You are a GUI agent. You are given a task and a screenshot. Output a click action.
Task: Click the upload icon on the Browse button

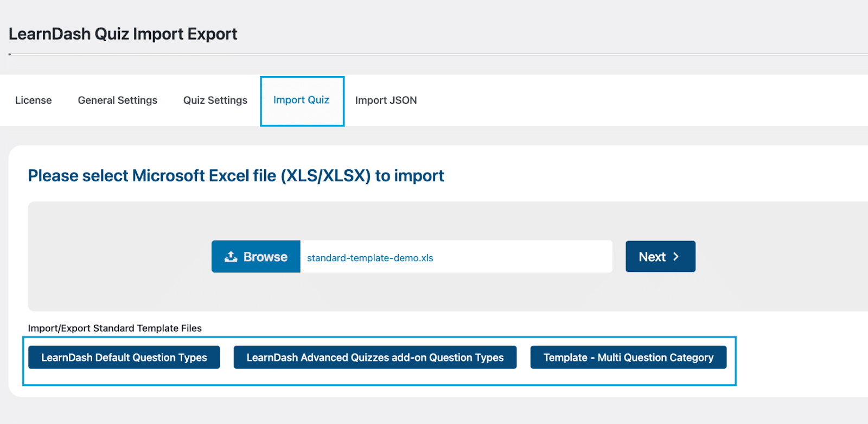click(231, 257)
